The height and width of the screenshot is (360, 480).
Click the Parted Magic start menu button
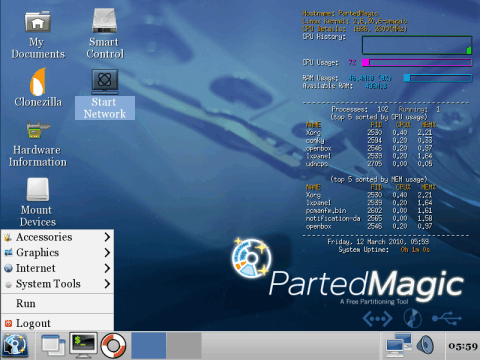click(x=15, y=345)
